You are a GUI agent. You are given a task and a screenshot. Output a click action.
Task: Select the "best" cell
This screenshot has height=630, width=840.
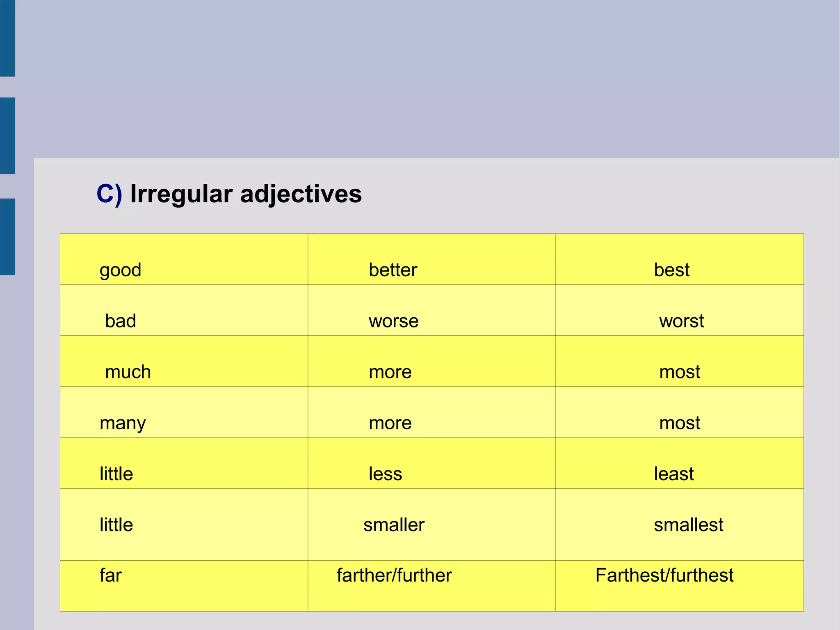click(x=671, y=270)
